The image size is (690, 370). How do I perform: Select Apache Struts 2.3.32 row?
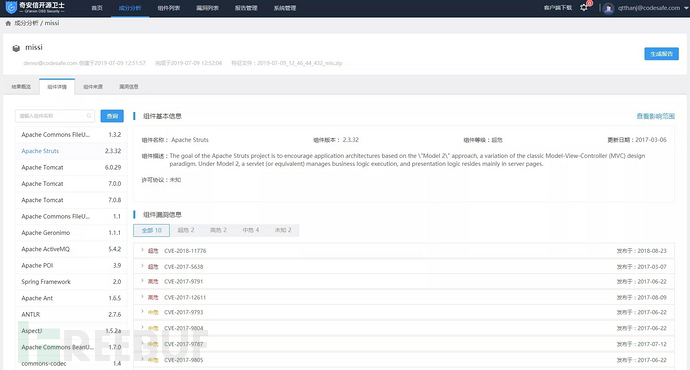(x=71, y=151)
